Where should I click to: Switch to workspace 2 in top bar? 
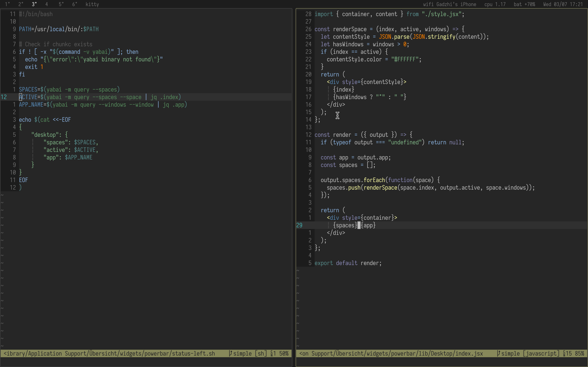tap(21, 4)
